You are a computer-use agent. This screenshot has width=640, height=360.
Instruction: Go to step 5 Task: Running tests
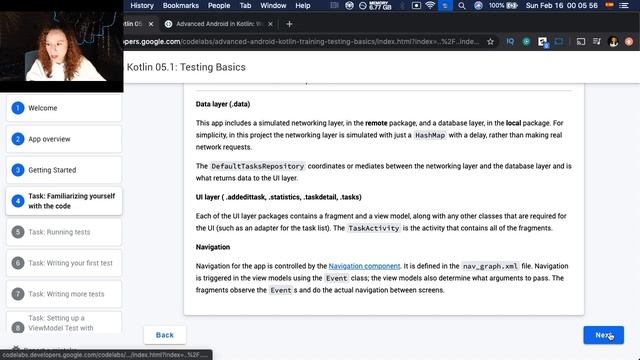click(x=64, y=232)
